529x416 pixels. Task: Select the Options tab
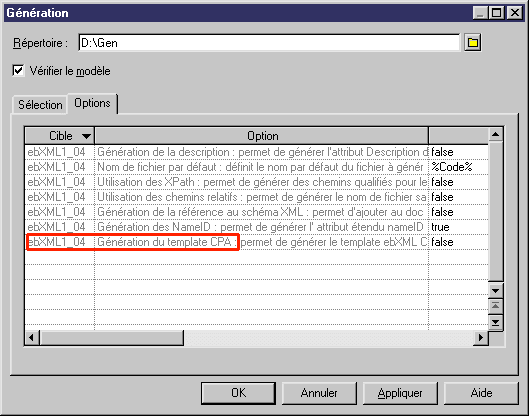[x=92, y=103]
